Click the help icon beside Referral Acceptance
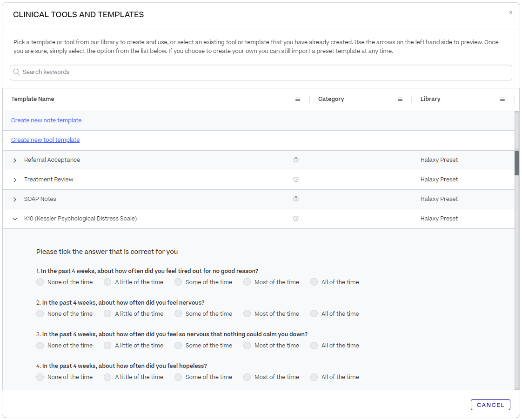522x420 pixels. 296,160
